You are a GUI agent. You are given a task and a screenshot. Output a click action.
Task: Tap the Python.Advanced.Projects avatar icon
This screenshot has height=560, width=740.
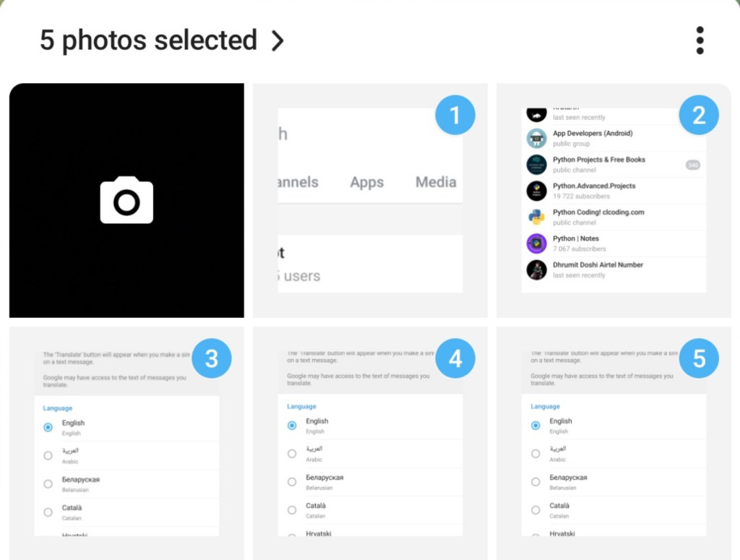536,191
